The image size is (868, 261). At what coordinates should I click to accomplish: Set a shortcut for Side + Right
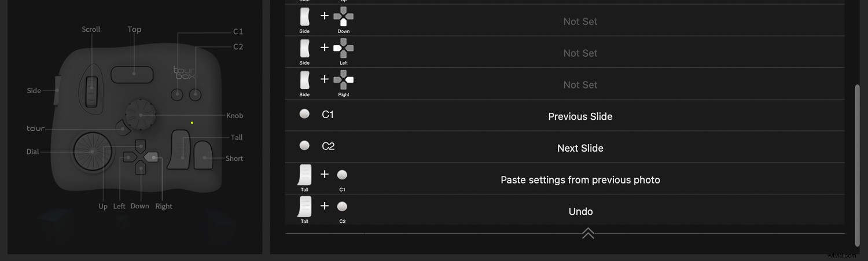point(580,84)
